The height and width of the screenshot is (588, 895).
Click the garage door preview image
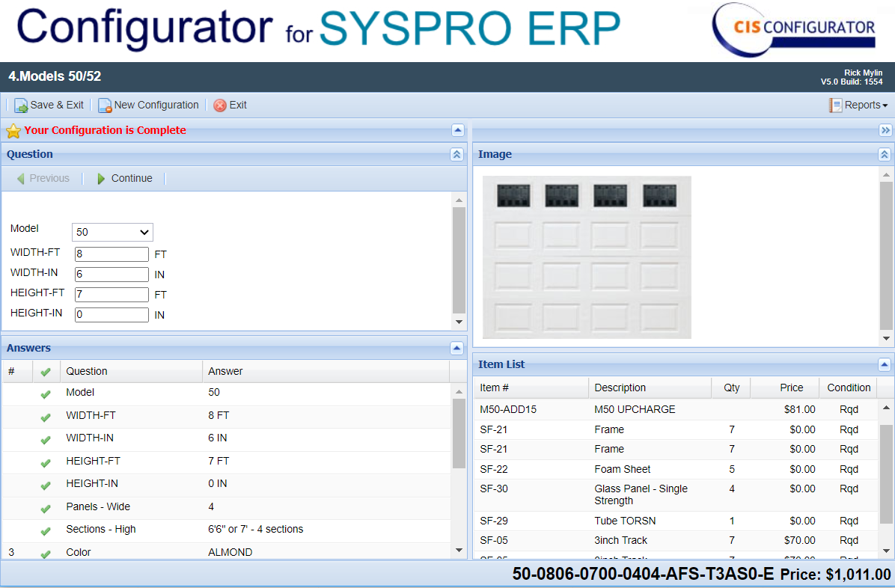pyautogui.click(x=586, y=257)
